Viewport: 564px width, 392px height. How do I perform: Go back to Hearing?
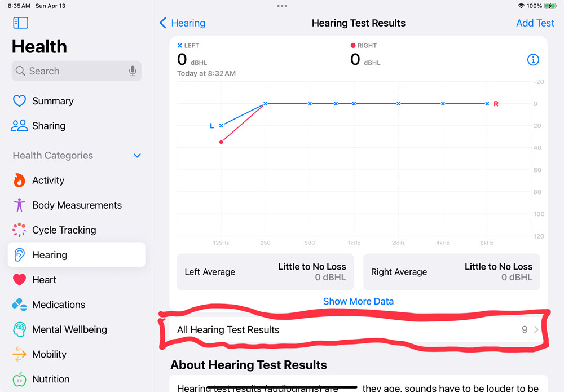[182, 23]
